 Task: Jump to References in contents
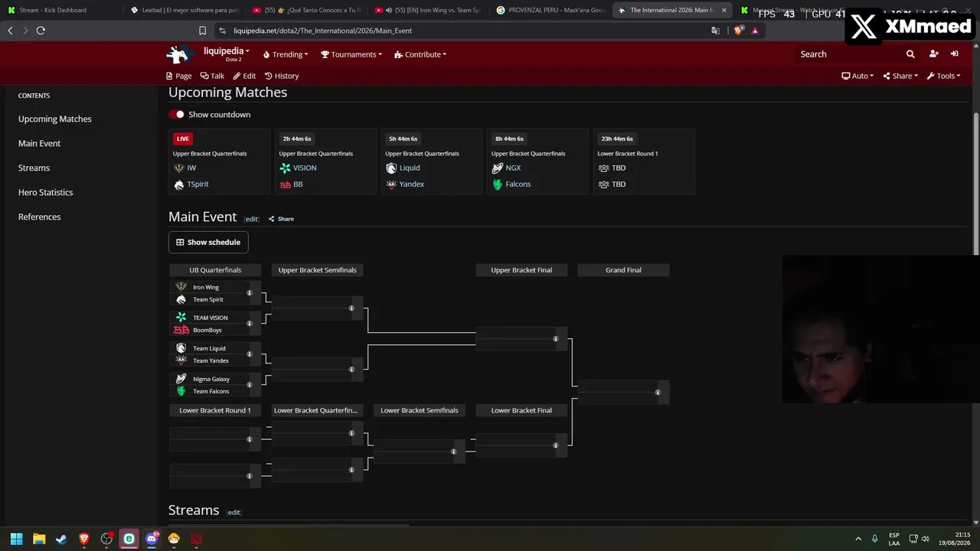[39, 217]
